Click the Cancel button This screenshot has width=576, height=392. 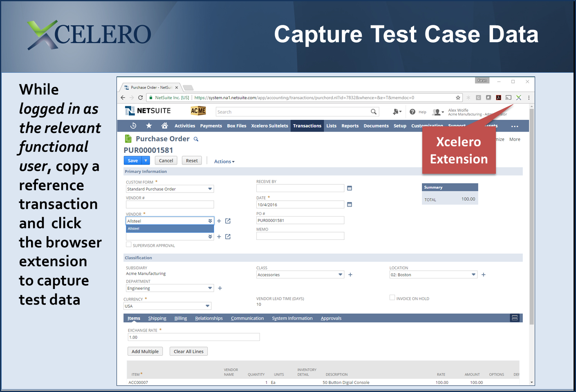pyautogui.click(x=166, y=161)
